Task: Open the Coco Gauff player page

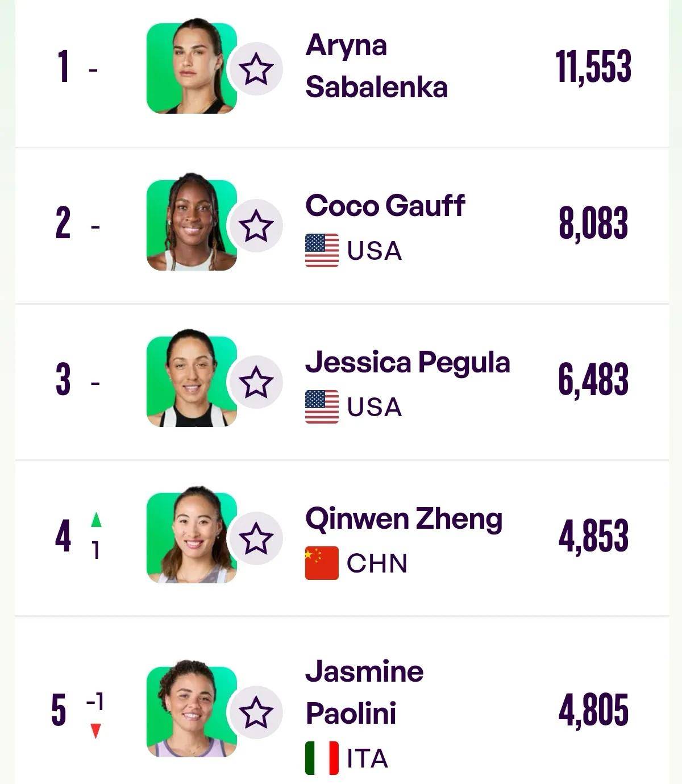Action: point(385,205)
